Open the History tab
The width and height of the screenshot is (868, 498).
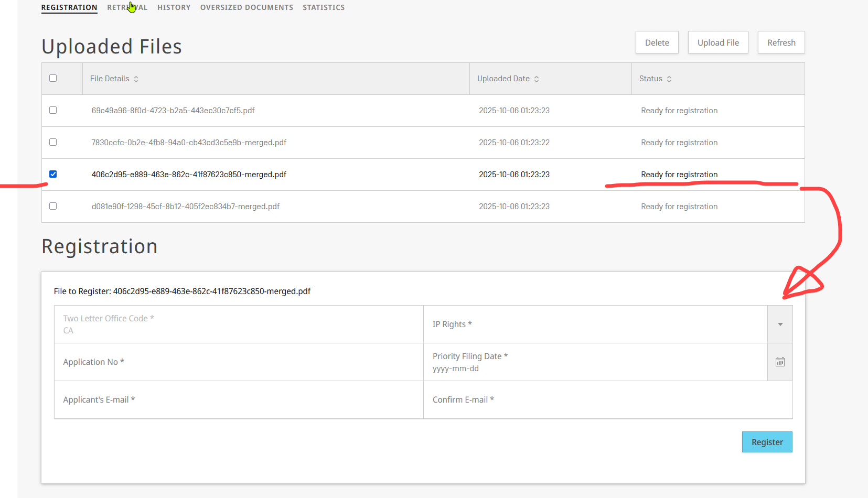(x=174, y=7)
